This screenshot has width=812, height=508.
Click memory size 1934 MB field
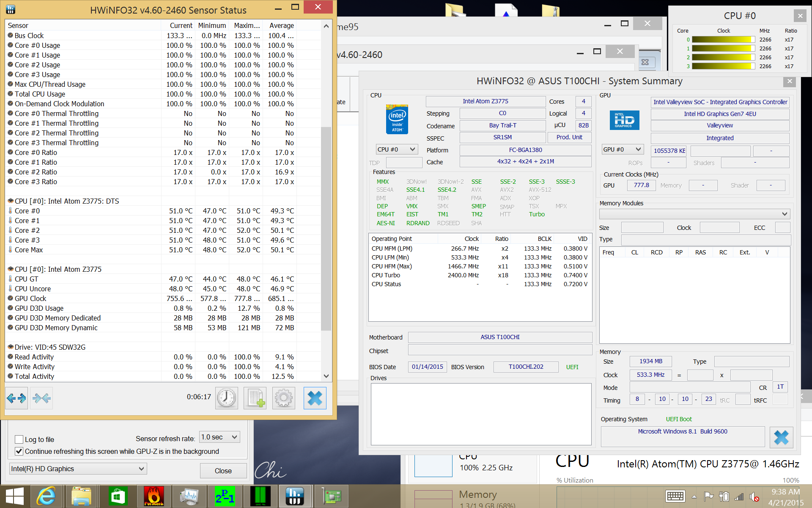click(650, 362)
